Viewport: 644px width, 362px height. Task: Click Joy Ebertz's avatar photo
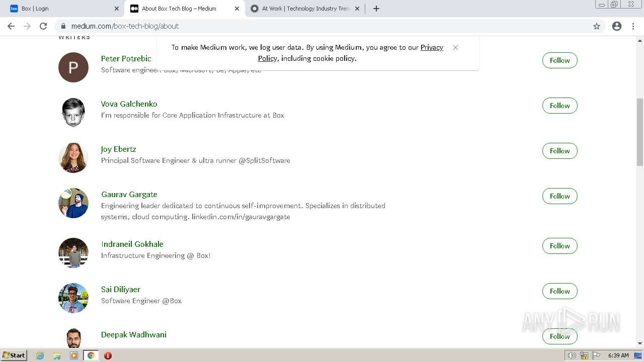pyautogui.click(x=73, y=158)
